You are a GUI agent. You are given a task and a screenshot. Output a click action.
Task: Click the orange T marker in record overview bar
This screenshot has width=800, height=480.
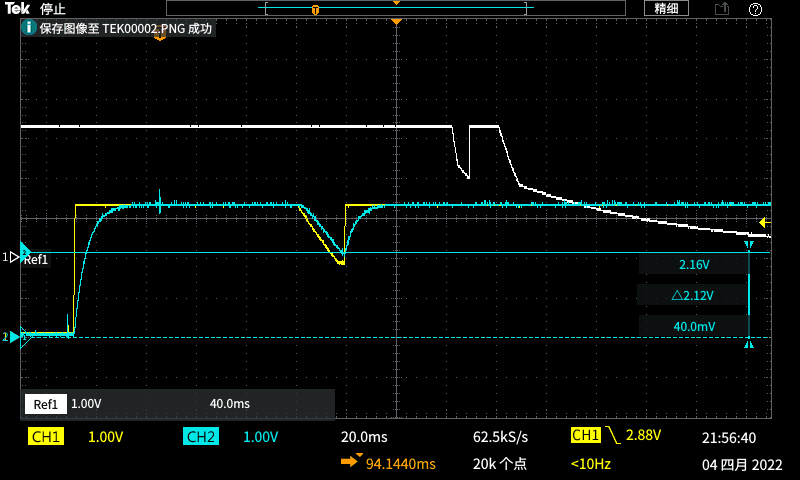point(315,10)
